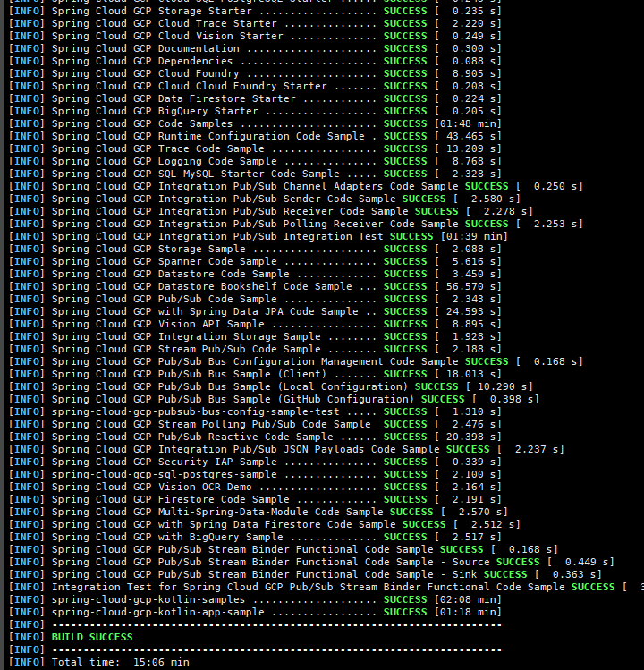Click 'Pub/Sub Channel Adapters Code Sample' text
The width and height of the screenshot is (644, 670).
pyautogui.click(x=346, y=186)
